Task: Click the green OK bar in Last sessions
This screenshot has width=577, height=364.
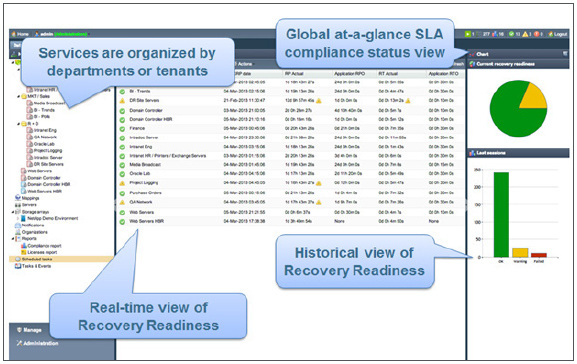Action: coord(501,215)
